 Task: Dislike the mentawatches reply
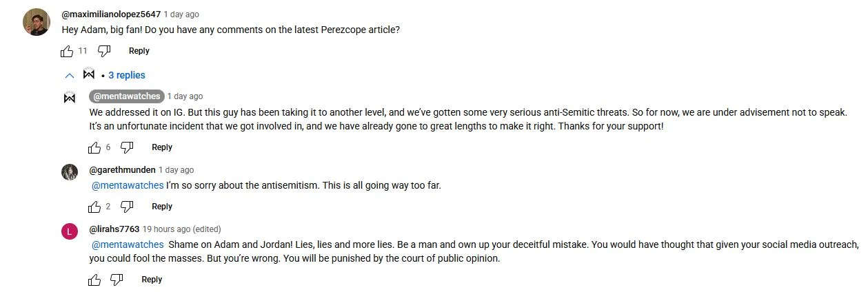click(x=127, y=147)
